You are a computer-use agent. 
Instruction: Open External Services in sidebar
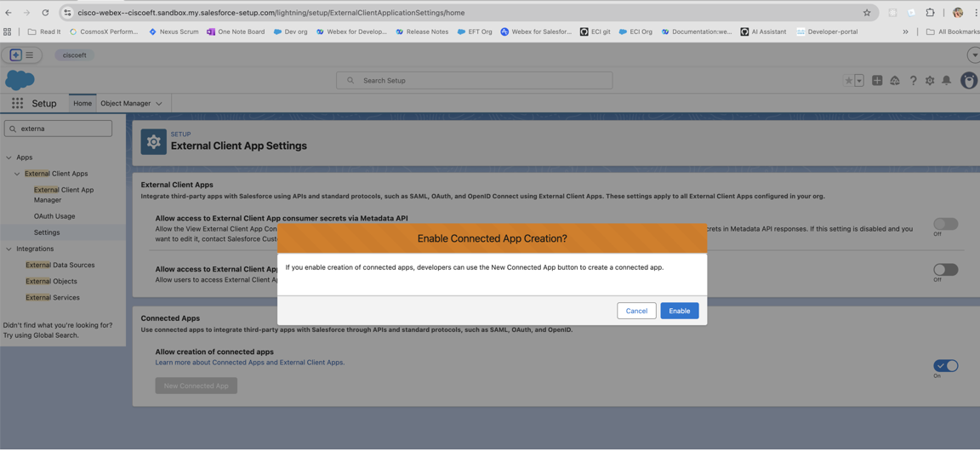pos(53,298)
